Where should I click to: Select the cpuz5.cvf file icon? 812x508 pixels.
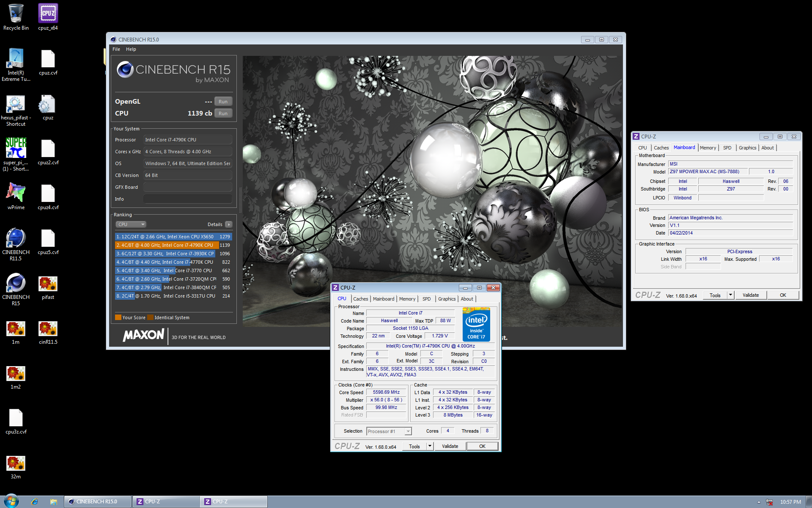coord(48,241)
